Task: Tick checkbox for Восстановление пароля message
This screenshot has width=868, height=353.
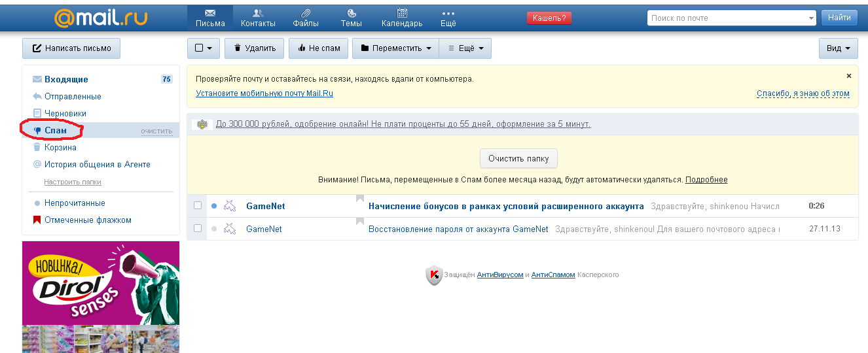Action: 198,229
